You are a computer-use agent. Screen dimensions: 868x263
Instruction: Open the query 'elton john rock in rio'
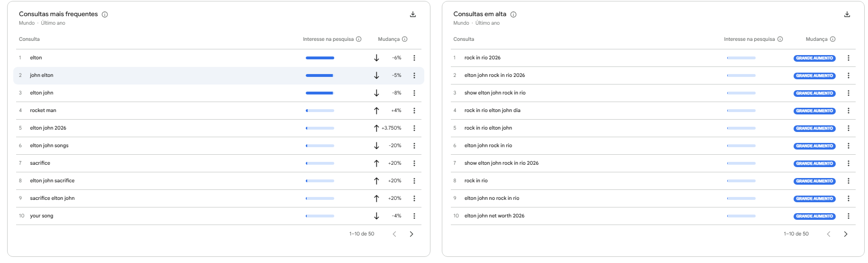point(488,145)
